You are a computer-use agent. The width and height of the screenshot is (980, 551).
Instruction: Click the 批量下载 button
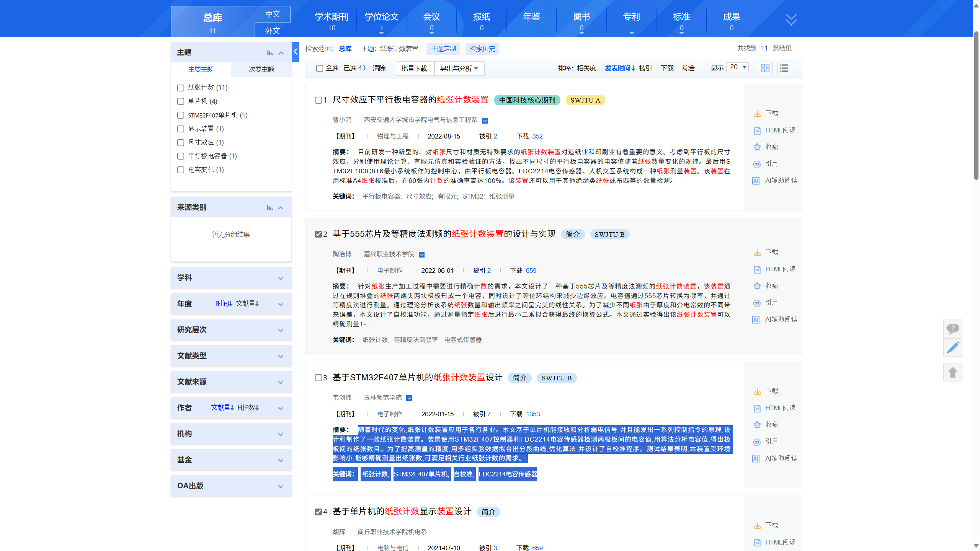click(x=414, y=68)
